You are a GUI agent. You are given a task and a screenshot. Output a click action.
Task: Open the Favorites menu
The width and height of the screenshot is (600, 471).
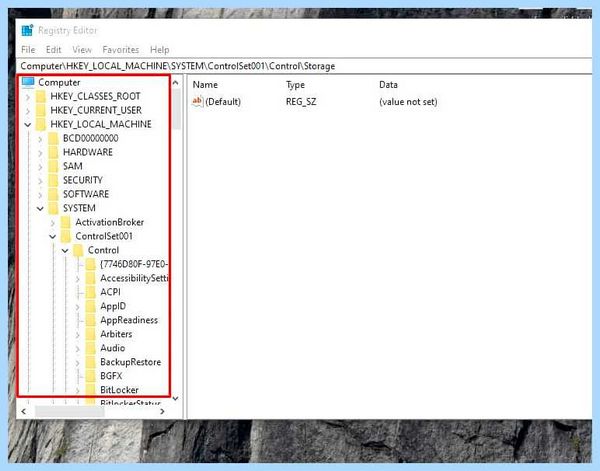121,50
